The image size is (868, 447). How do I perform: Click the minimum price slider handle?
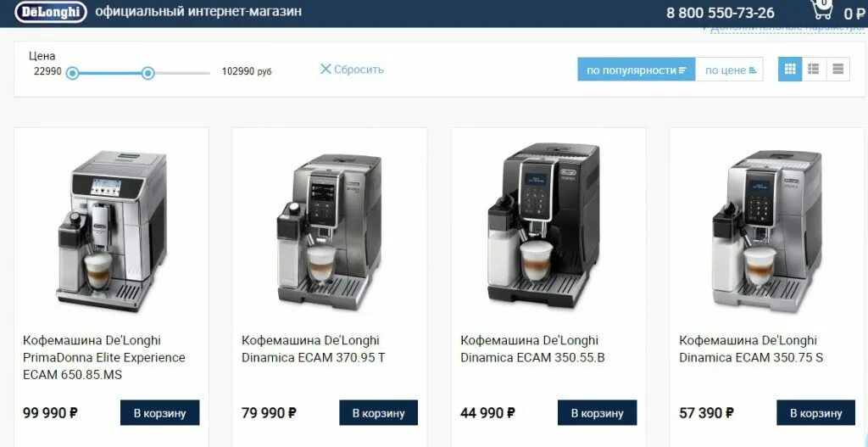[x=73, y=73]
